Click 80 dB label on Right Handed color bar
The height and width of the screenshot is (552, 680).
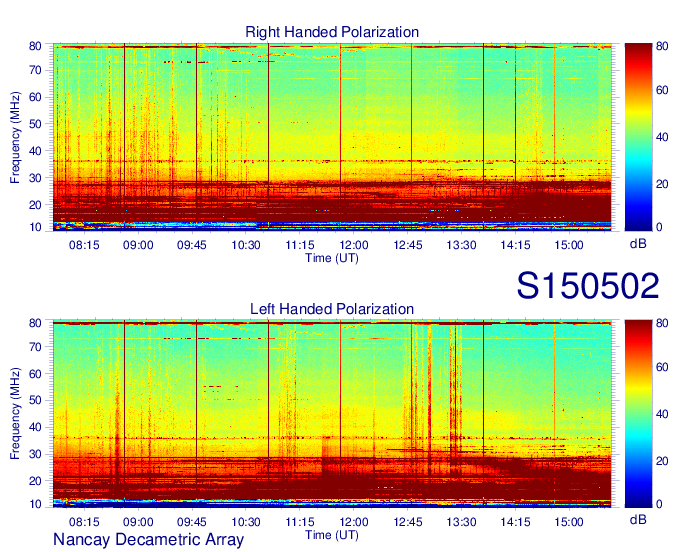coord(662,46)
